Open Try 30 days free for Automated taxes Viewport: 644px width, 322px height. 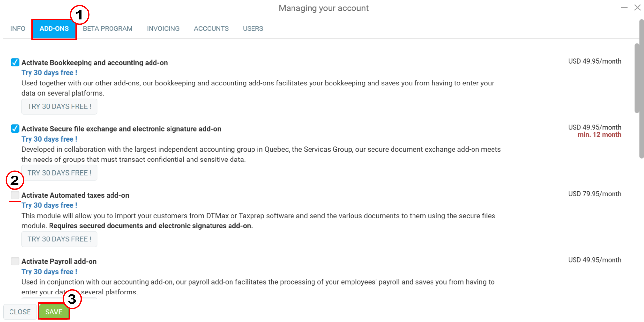point(49,205)
